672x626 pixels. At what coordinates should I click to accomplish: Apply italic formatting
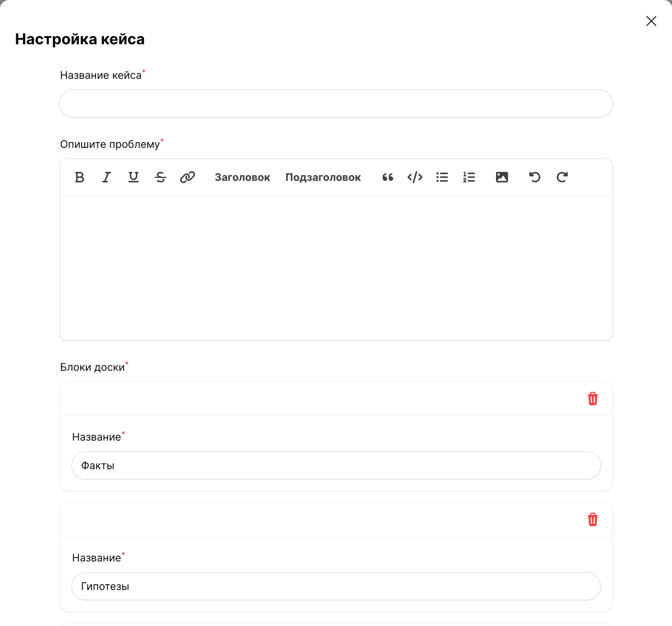(x=107, y=177)
